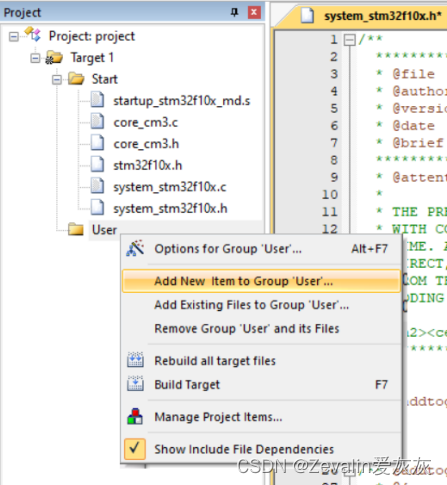This screenshot has height=485, width=447.
Task: Select stm32f10x.h in project tree
Action: 148,165
